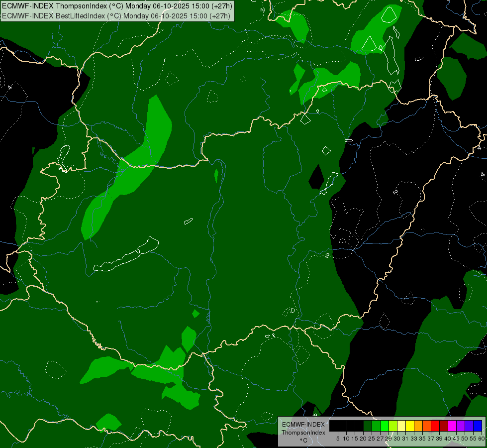
Task: Click the tiny green diamond near the southern river
Action: click(x=195, y=314)
